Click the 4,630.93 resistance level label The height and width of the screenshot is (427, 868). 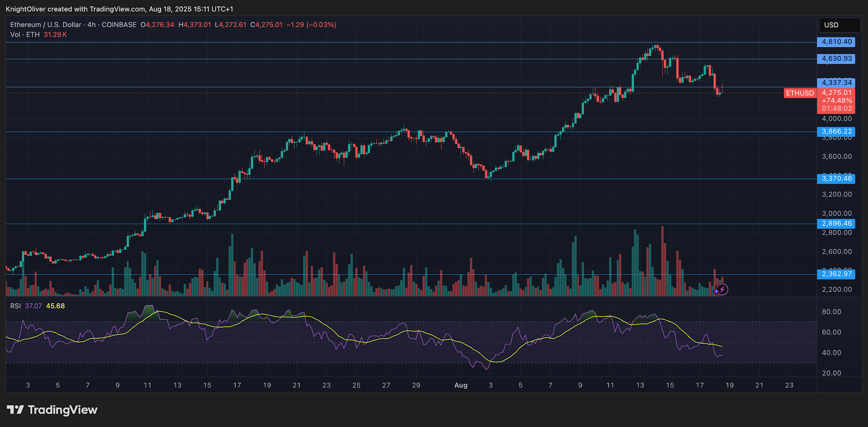[836, 59]
